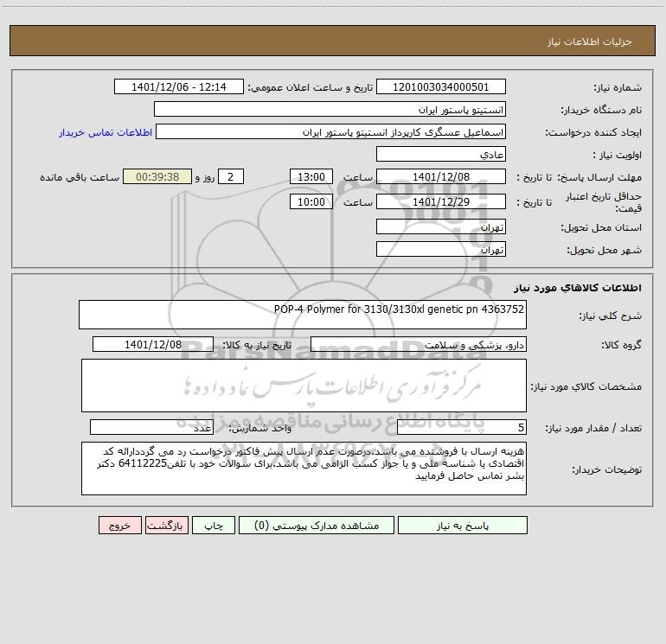
Task: Click buyer name field 'انستیتو پاستور ایران'
Action: [330, 109]
